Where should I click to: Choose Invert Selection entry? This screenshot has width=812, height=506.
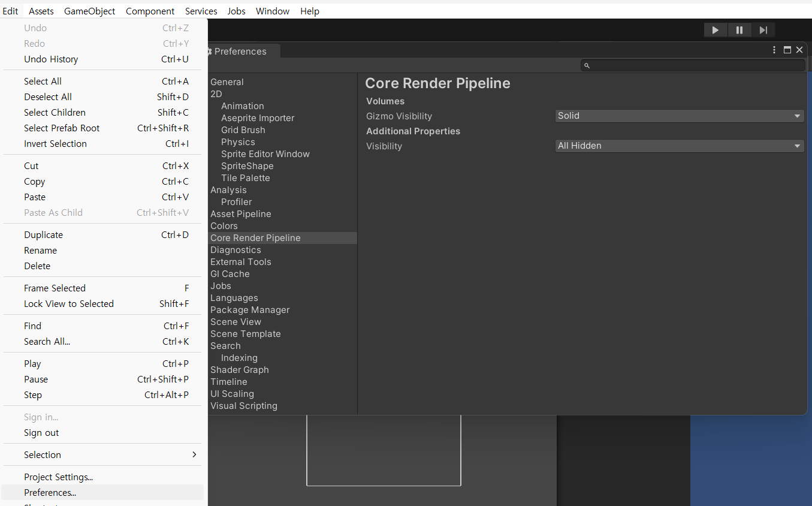[103, 143]
